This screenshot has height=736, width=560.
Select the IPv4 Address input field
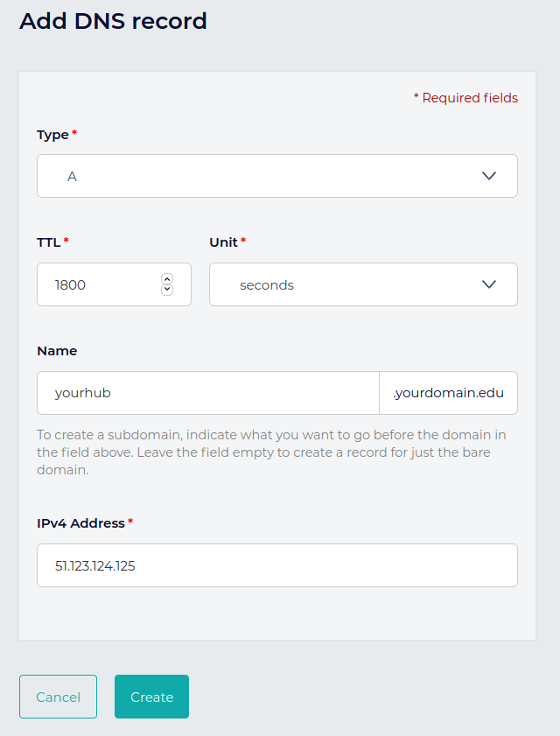[276, 565]
